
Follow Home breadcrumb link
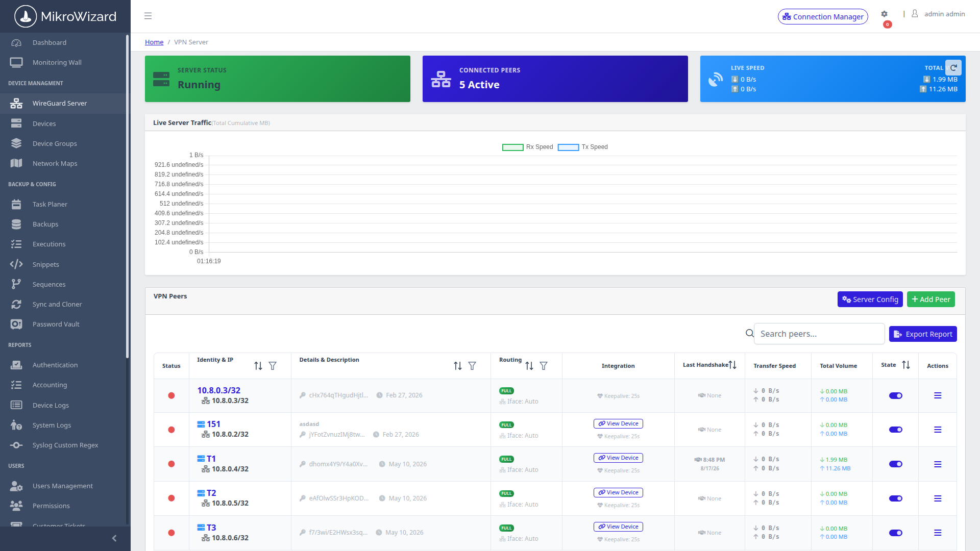coord(154,42)
